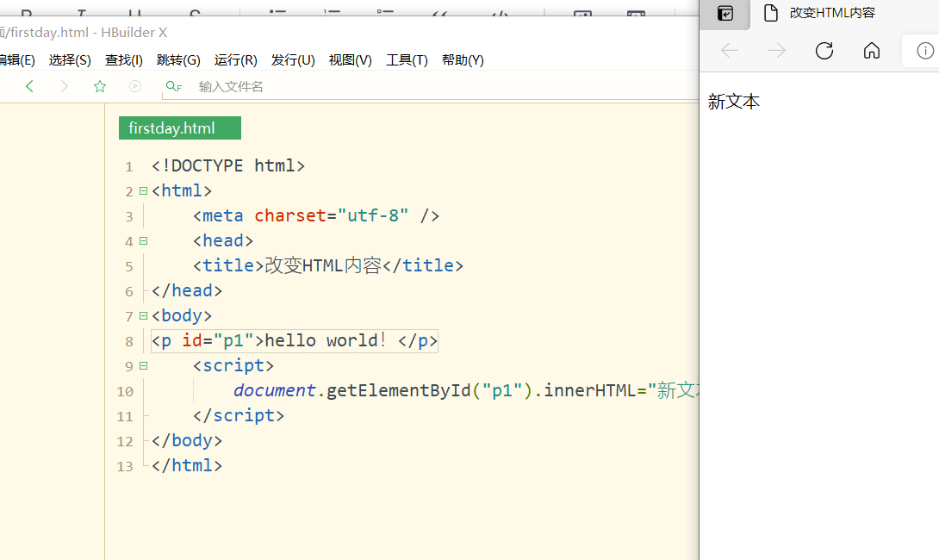The width and height of the screenshot is (939, 560).
Task: Click the closing </html> tag line
Action: 187,465
